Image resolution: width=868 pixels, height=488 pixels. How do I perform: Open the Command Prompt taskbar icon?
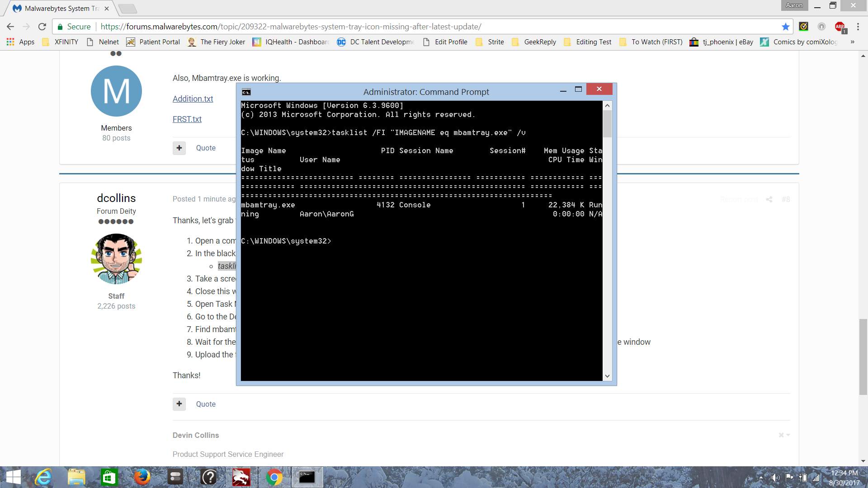[307, 477]
